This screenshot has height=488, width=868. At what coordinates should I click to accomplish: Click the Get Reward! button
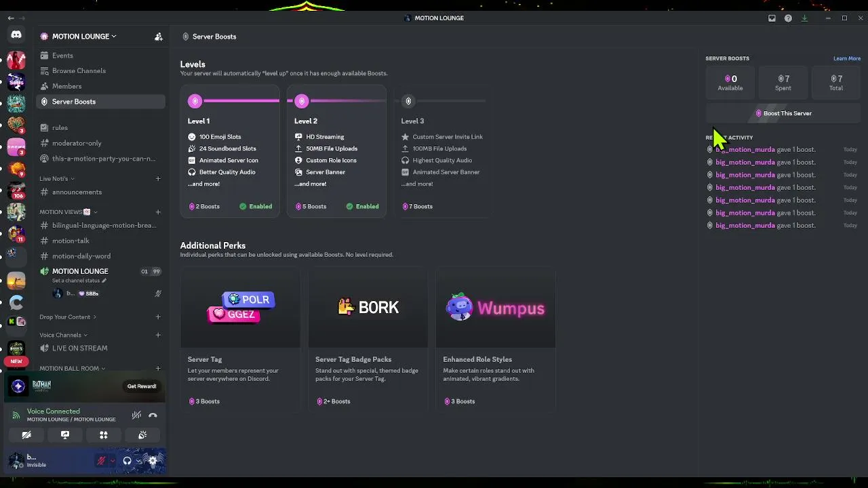(142, 386)
